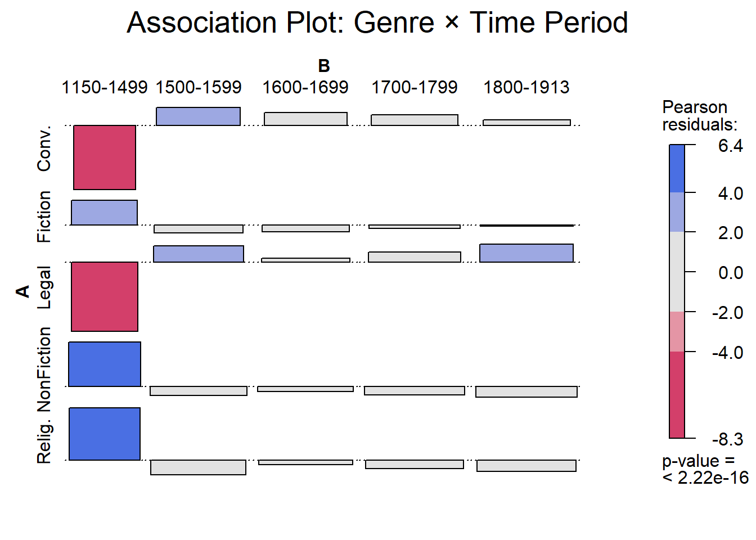Select the gray Relig. bar for 1500-1599

(198, 467)
